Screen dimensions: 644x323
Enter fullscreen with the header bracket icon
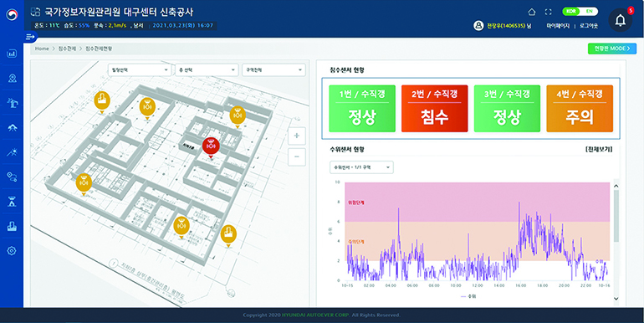click(x=549, y=12)
